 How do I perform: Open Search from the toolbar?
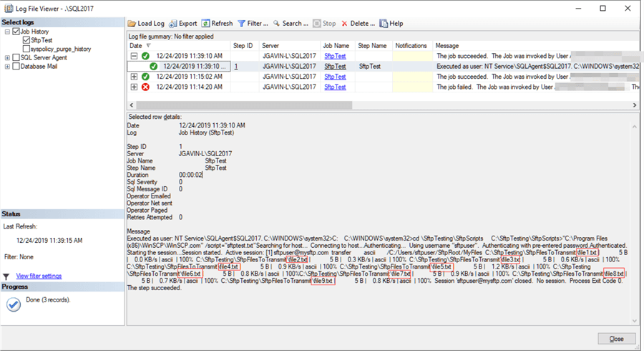click(x=276, y=23)
